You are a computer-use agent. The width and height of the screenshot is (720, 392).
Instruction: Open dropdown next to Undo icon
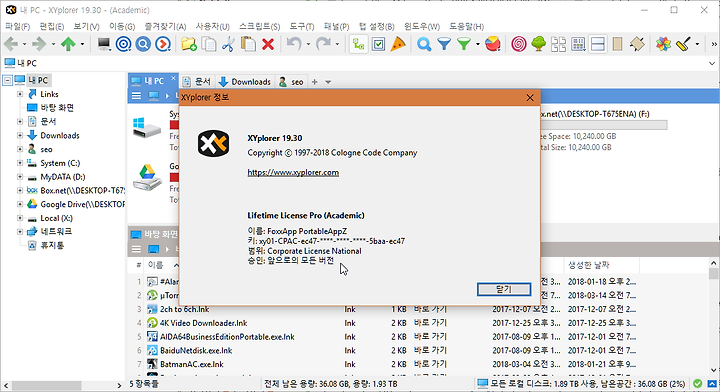pyautogui.click(x=308, y=45)
